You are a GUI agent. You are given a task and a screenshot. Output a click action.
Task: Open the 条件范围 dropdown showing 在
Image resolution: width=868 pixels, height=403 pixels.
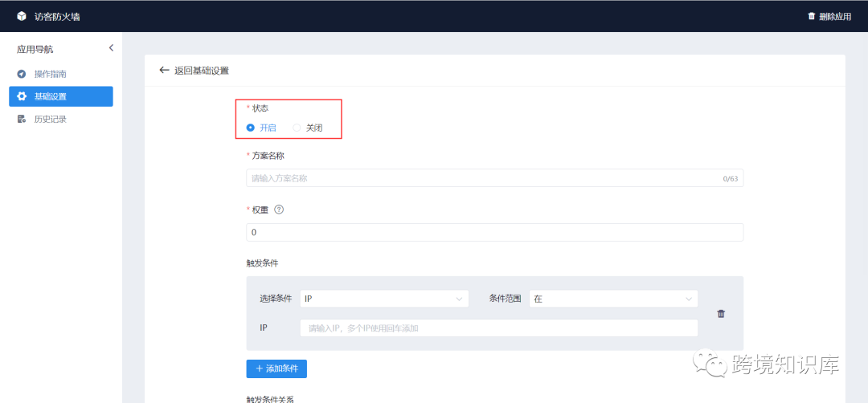coord(613,299)
